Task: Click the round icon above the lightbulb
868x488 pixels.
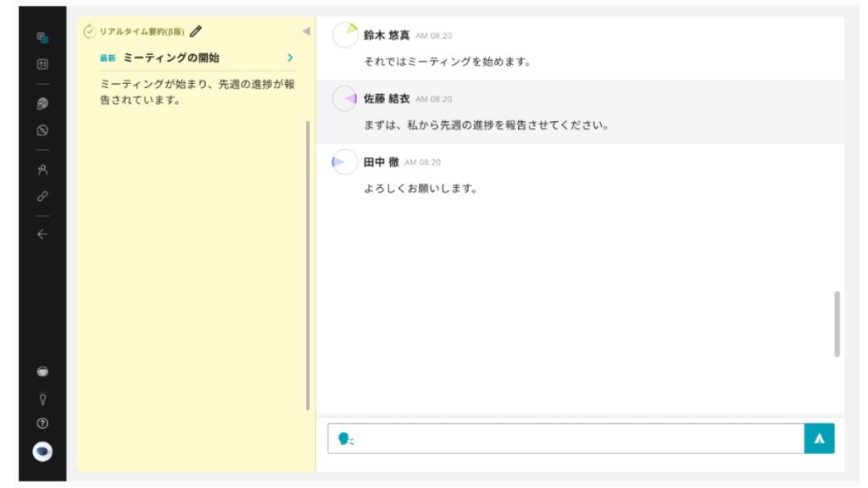Action: [42, 371]
